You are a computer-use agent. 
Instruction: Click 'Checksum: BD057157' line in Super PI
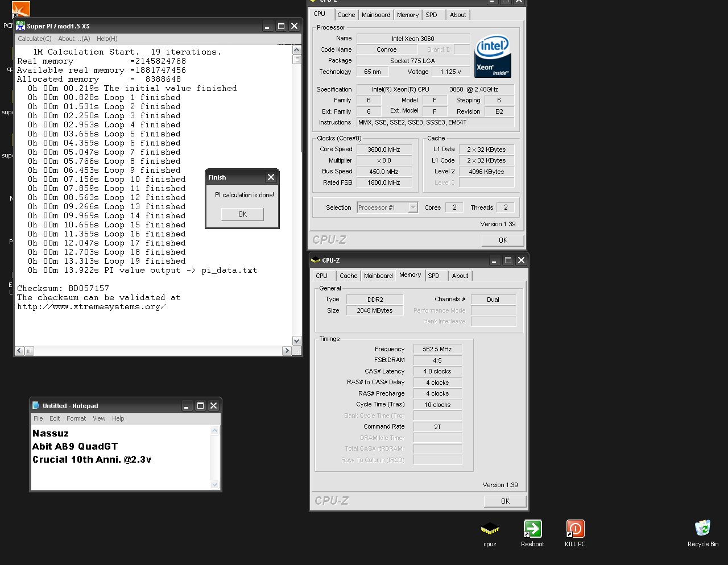pos(63,288)
